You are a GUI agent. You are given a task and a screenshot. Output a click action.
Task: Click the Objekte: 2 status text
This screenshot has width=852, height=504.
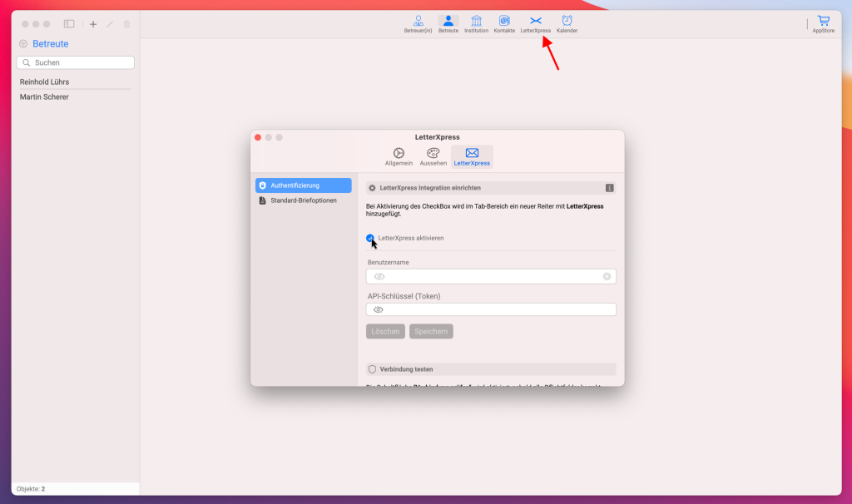[31, 489]
